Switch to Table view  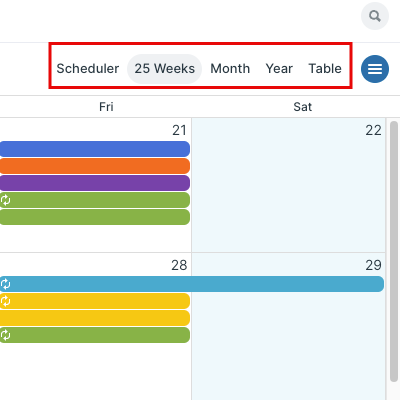click(325, 69)
